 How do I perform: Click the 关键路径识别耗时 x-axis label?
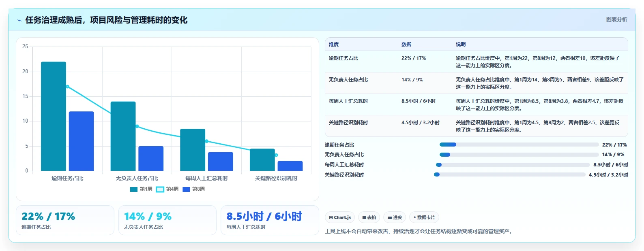tap(276, 178)
